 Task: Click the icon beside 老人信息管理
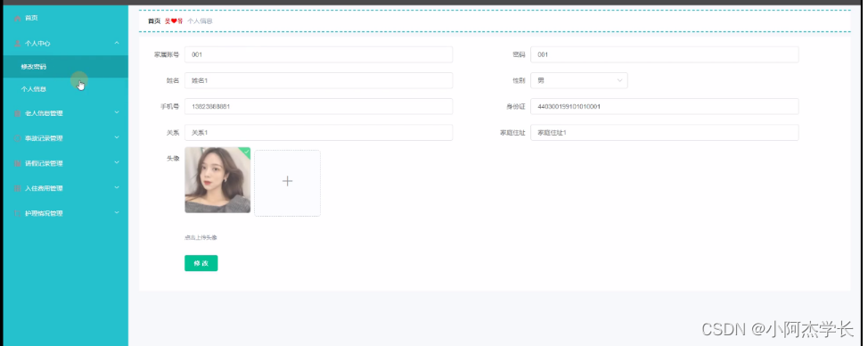17,113
